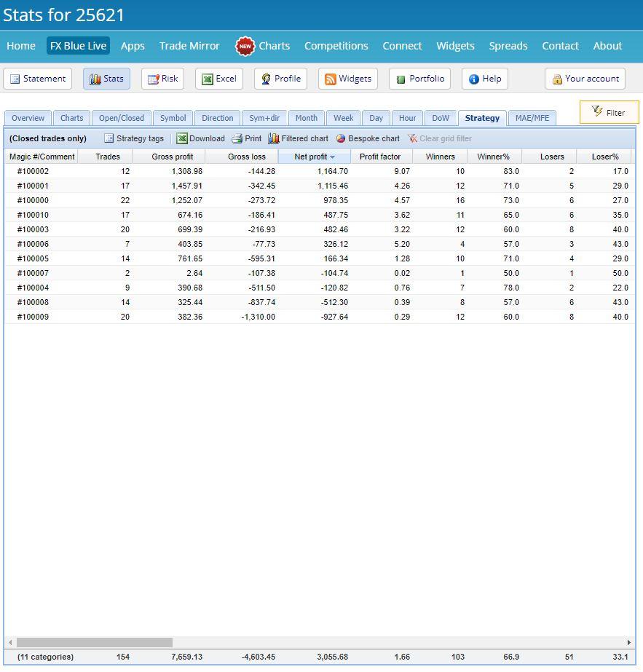Click the Clear grid filter icon
This screenshot has width=643, height=672.
coord(412,138)
